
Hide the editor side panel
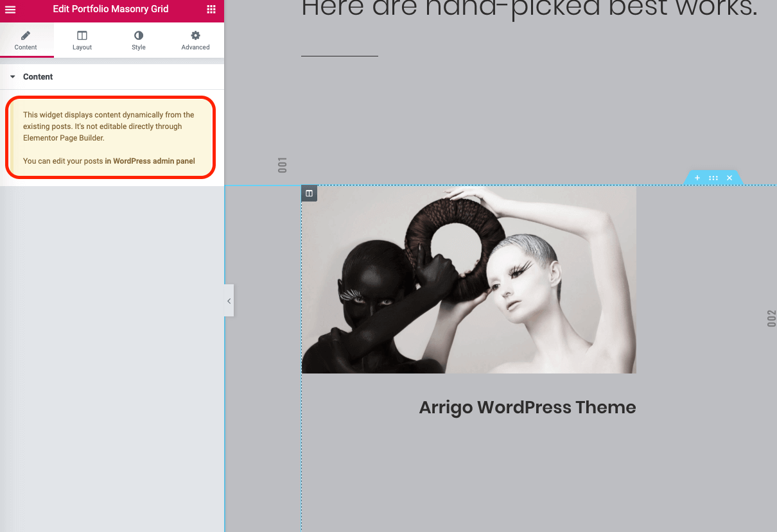(x=229, y=301)
